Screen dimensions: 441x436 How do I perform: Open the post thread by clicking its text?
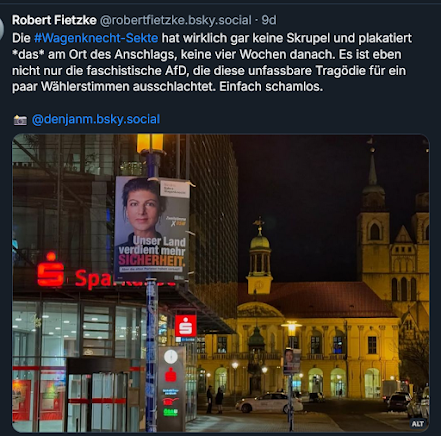click(x=212, y=62)
